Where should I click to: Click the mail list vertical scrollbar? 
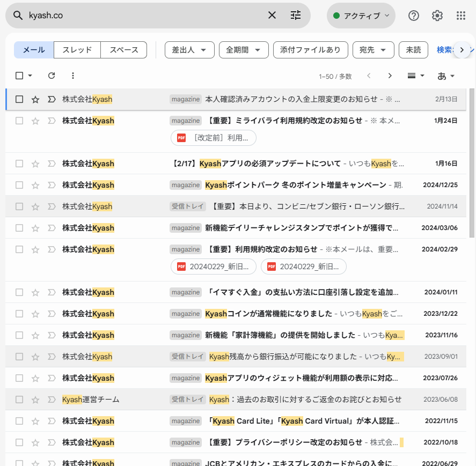point(472,163)
